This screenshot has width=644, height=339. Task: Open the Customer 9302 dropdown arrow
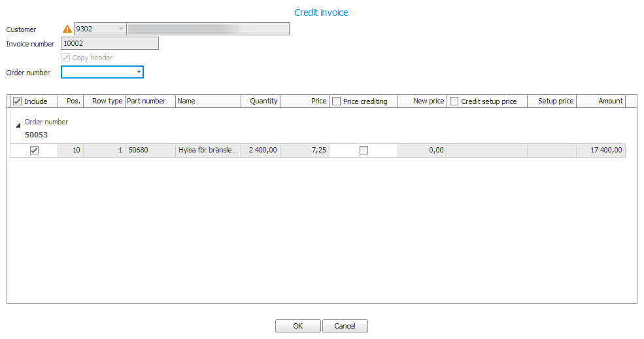pos(121,29)
